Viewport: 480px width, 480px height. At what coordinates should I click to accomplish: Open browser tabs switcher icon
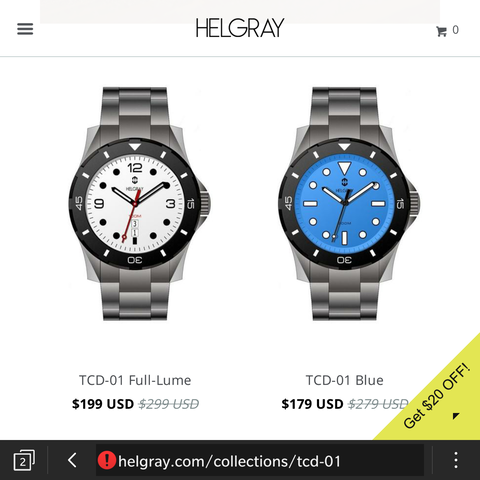pyautogui.click(x=24, y=461)
